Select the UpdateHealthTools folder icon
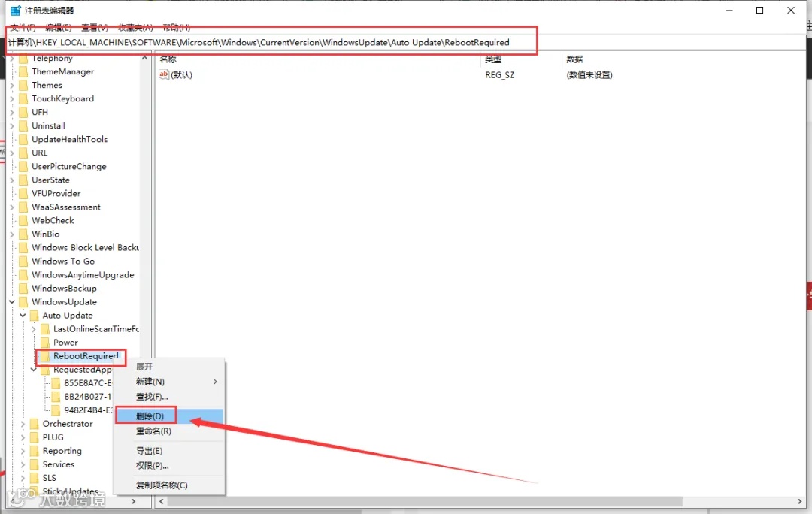 [23, 139]
